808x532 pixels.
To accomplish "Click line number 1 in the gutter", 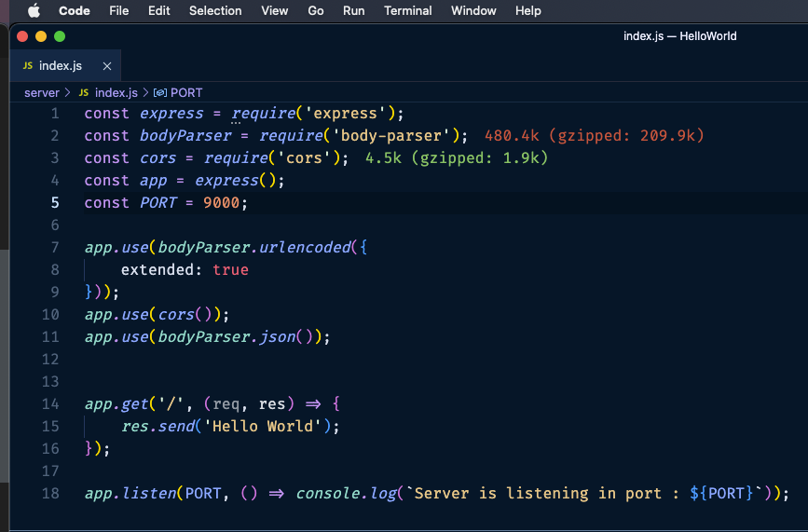I will coord(55,114).
